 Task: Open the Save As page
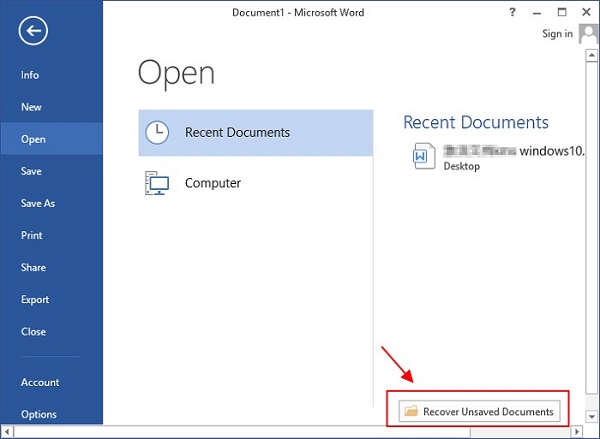click(38, 203)
